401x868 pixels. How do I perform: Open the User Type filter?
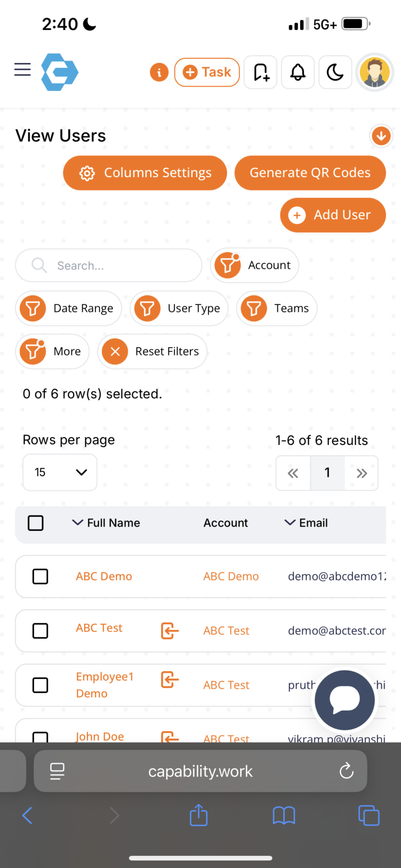click(179, 308)
